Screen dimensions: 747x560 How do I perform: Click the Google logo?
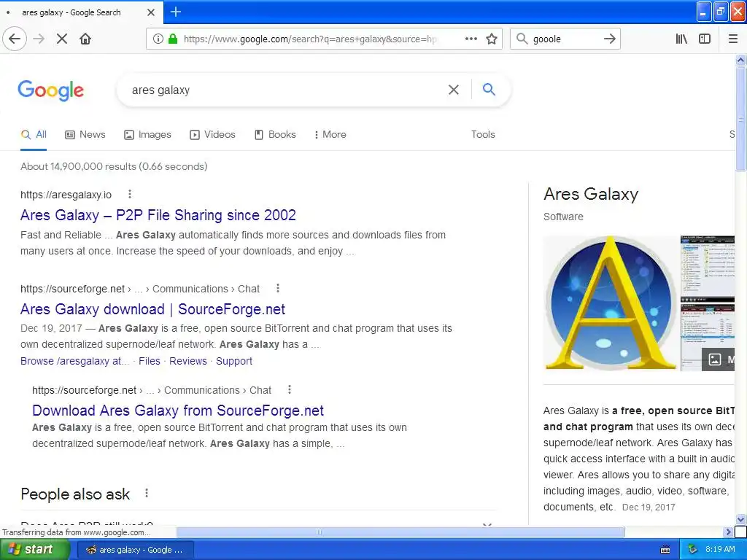(51, 90)
